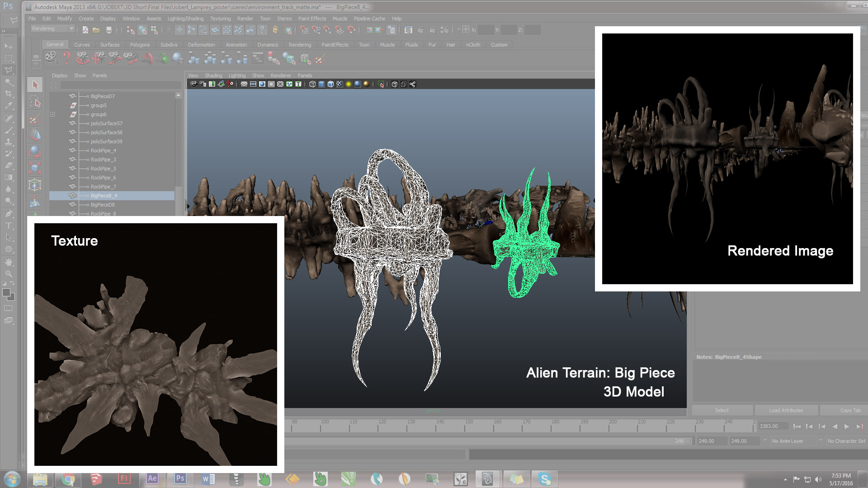This screenshot has width=868, height=488.
Task: Activate the Rotate tool sphere icon
Action: (35, 151)
